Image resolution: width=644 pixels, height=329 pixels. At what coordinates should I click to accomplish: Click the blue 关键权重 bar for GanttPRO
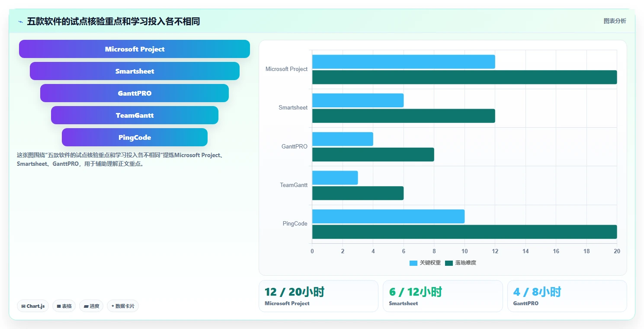(x=343, y=139)
